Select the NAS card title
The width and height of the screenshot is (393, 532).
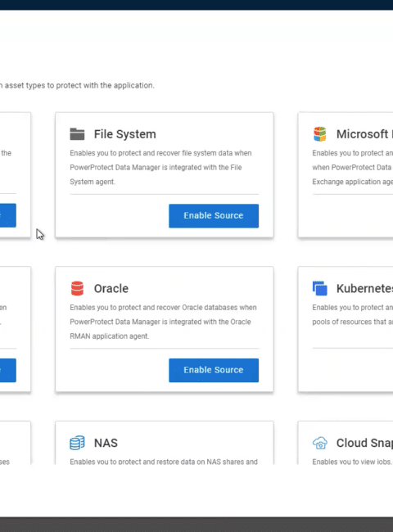(106, 443)
